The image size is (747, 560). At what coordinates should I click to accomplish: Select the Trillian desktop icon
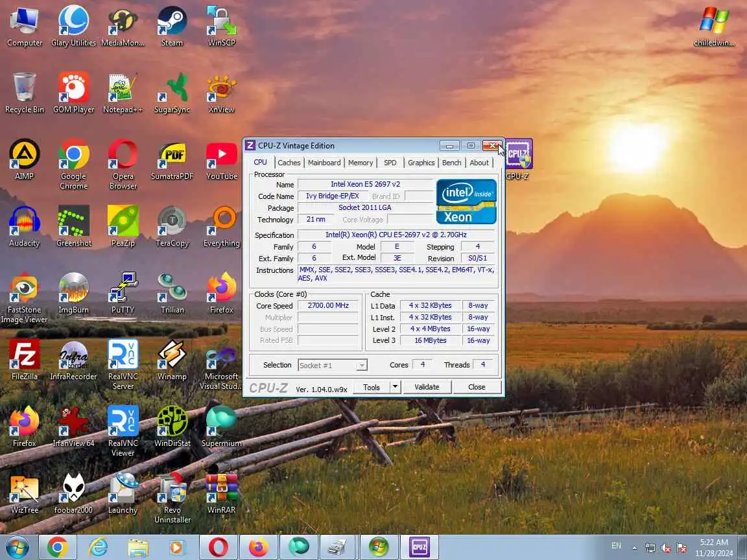(172, 293)
